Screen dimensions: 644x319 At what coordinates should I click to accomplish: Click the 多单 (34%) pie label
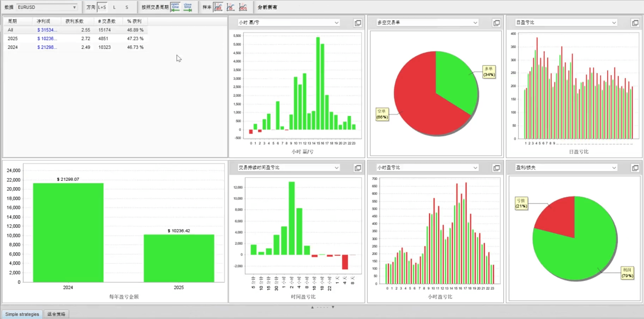click(489, 72)
